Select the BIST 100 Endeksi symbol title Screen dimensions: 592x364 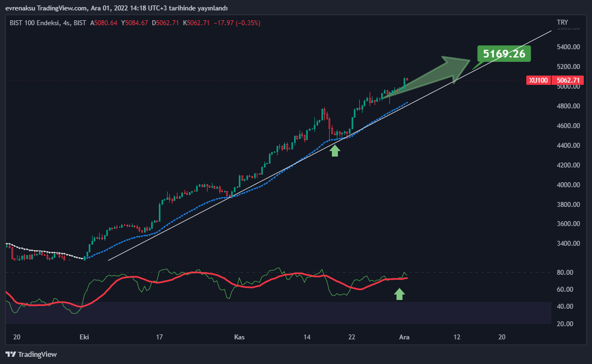coord(36,23)
